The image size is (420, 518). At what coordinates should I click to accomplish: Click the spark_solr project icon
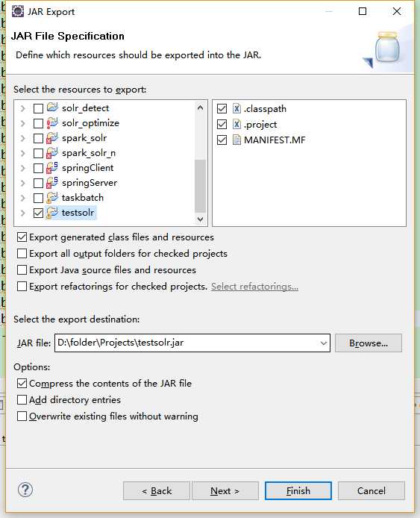[52, 138]
